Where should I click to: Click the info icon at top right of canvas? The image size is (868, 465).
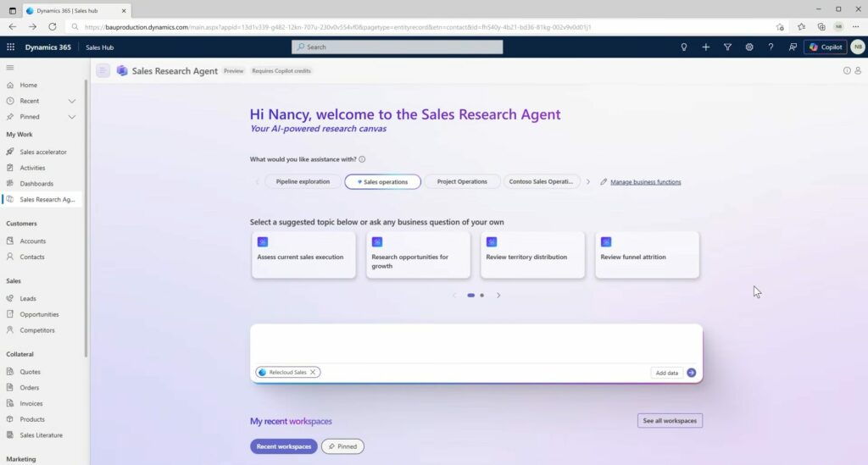point(847,71)
